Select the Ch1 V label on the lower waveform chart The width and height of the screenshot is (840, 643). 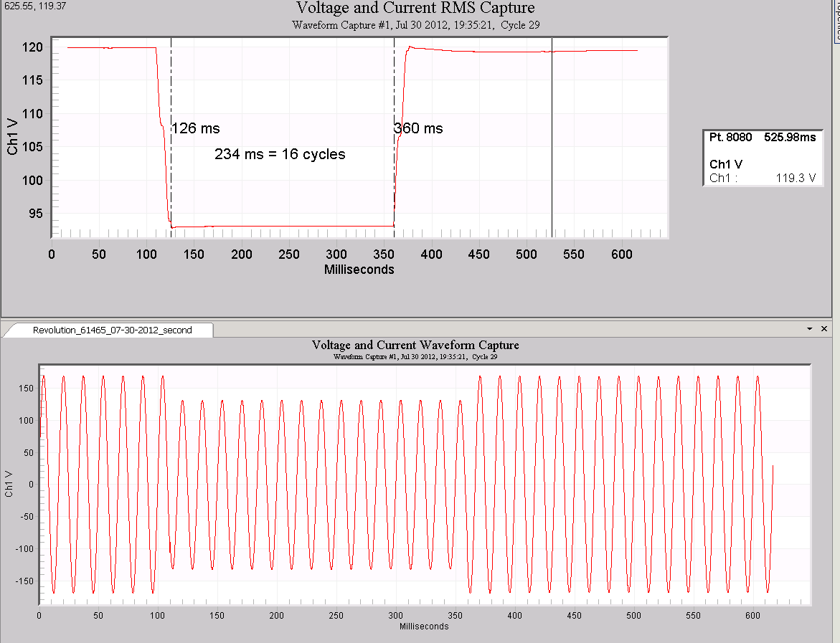pos(9,484)
